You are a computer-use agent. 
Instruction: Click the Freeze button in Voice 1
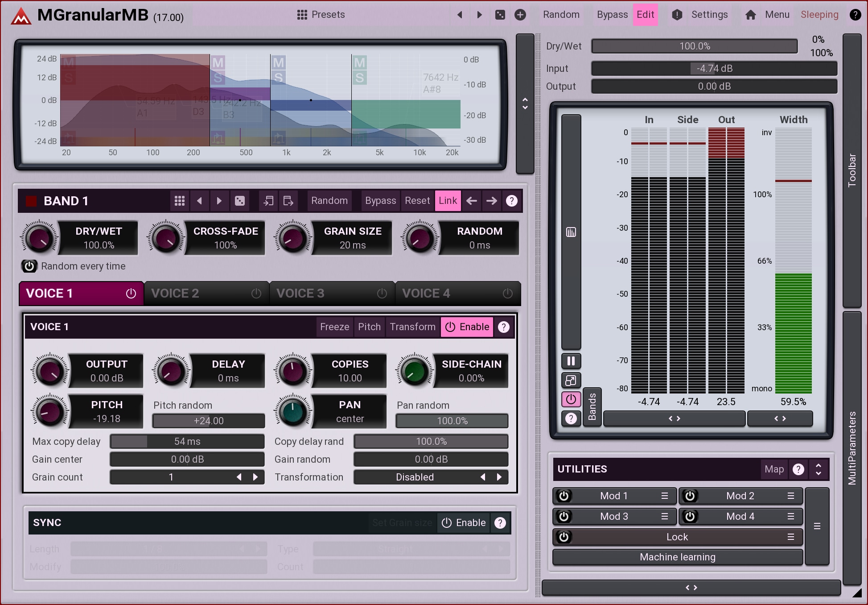pos(334,327)
